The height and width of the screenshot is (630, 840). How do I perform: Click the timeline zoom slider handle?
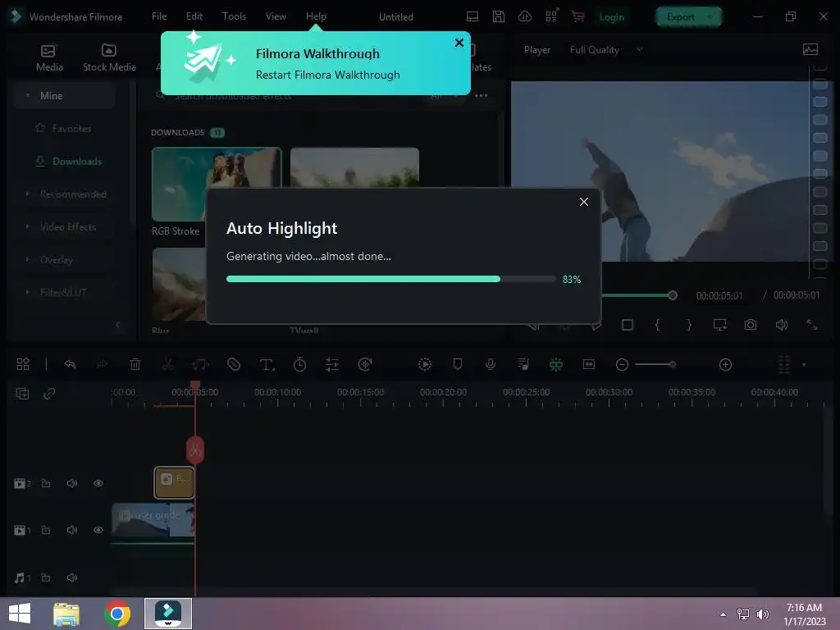[x=673, y=364]
